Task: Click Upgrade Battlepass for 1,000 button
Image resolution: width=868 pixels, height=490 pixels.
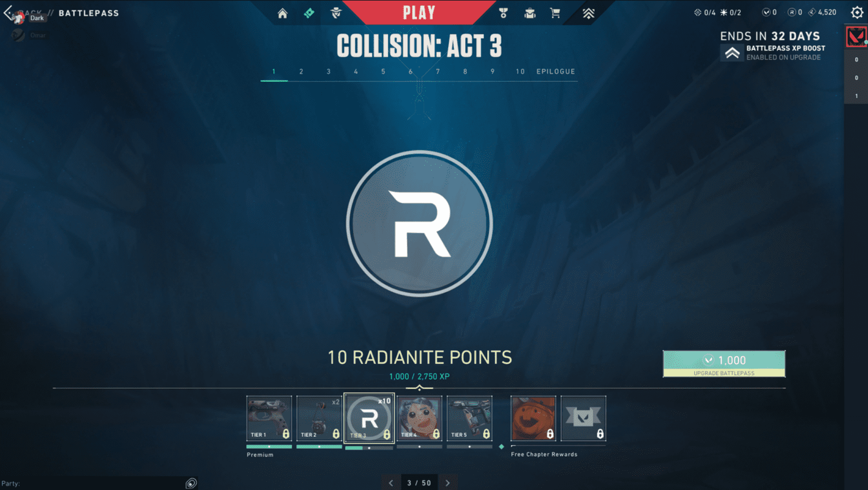Action: pyautogui.click(x=724, y=363)
